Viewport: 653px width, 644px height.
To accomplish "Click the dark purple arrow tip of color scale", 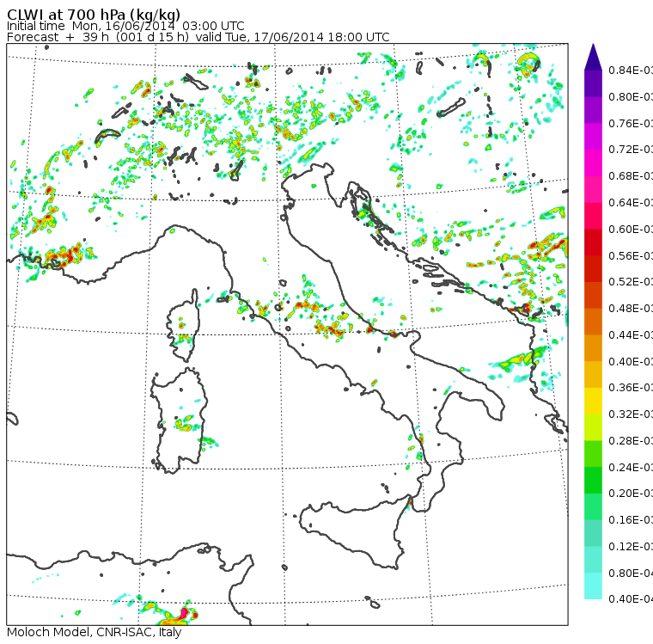I will (x=593, y=56).
